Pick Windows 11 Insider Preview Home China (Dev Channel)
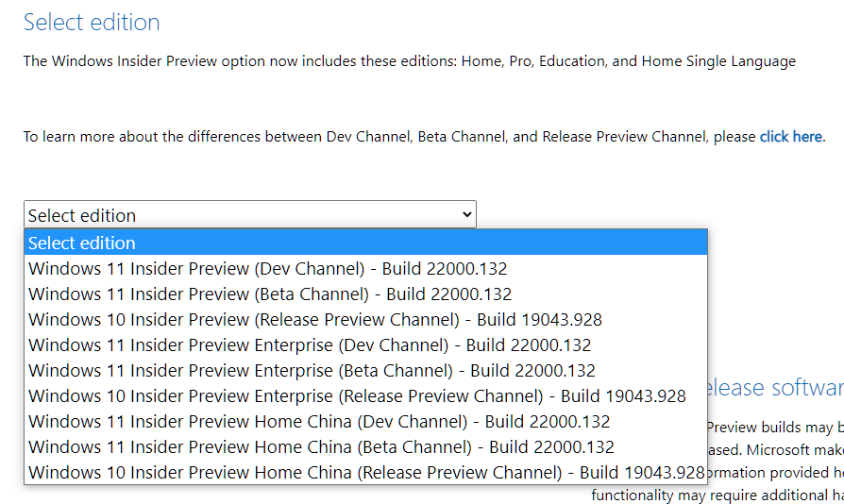The image size is (844, 504). tap(365, 421)
